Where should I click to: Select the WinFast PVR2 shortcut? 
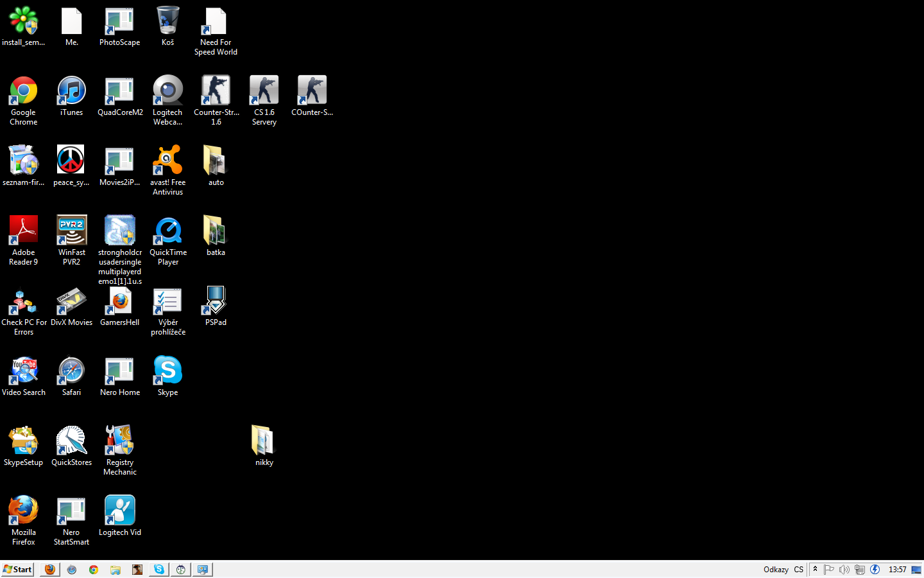click(x=71, y=231)
